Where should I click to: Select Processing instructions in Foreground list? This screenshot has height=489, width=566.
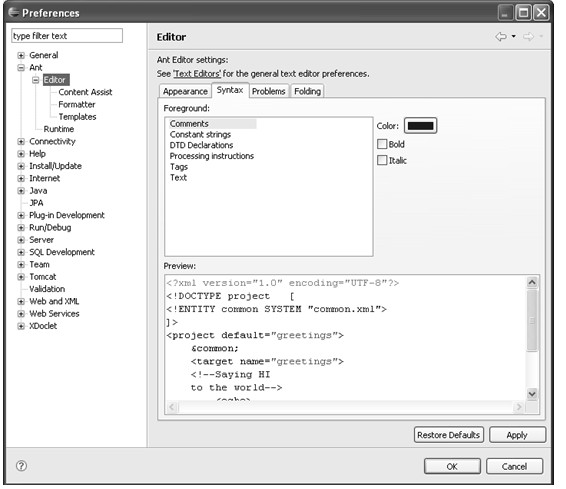[212, 156]
